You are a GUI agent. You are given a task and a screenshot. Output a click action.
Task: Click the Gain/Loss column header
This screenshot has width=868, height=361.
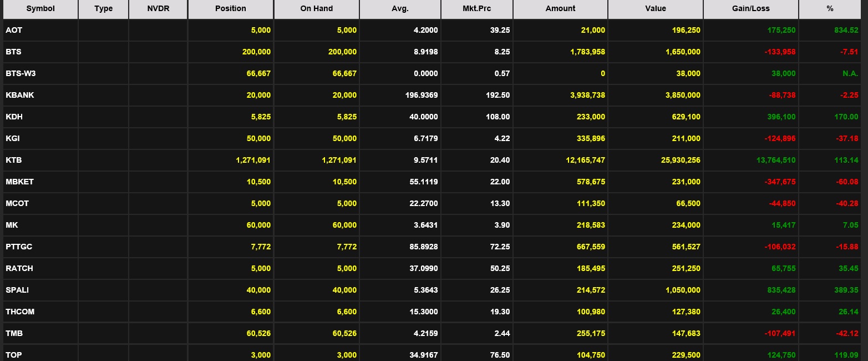pos(750,9)
